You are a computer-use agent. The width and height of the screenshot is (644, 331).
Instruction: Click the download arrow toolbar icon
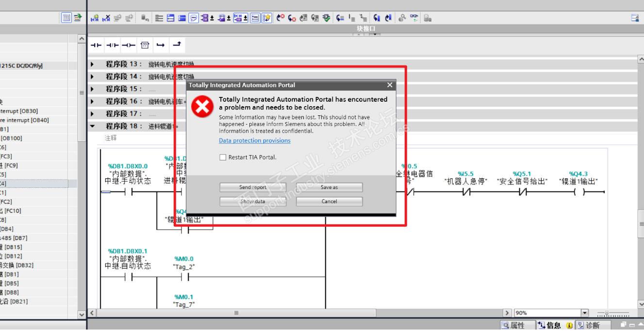click(327, 18)
